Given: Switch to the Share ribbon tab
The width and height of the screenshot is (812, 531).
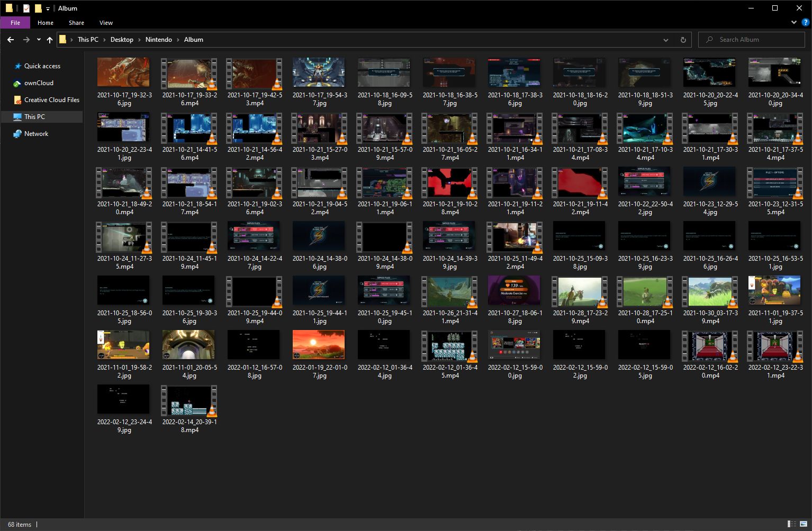Looking at the screenshot, I should click(x=76, y=23).
